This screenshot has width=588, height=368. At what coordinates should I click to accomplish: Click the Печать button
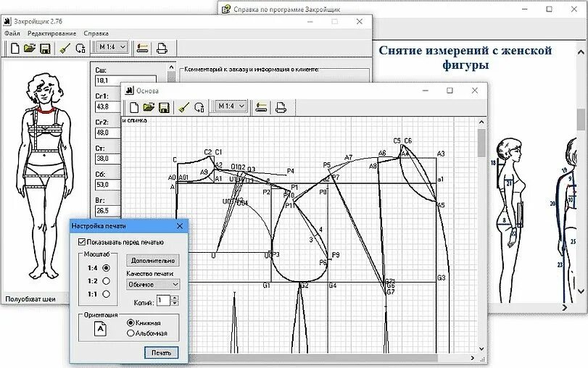pyautogui.click(x=161, y=353)
